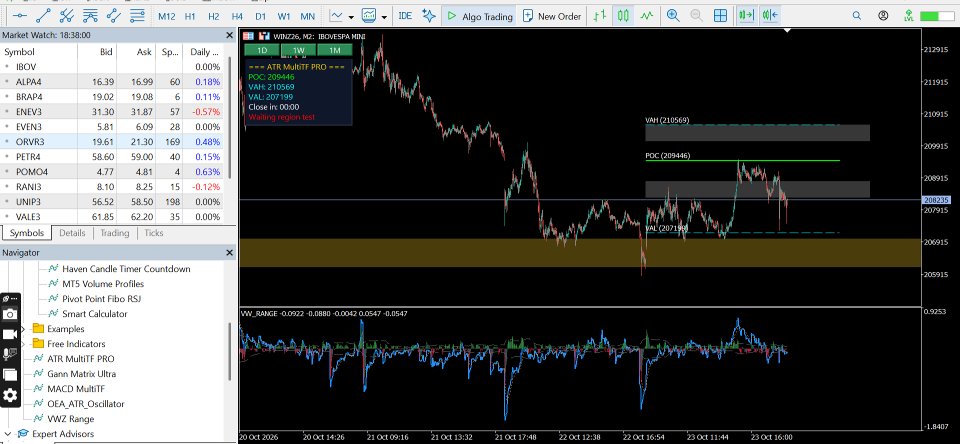960x444 pixels.
Task: Switch to Symbols tab in Market Watch
Action: click(27, 233)
